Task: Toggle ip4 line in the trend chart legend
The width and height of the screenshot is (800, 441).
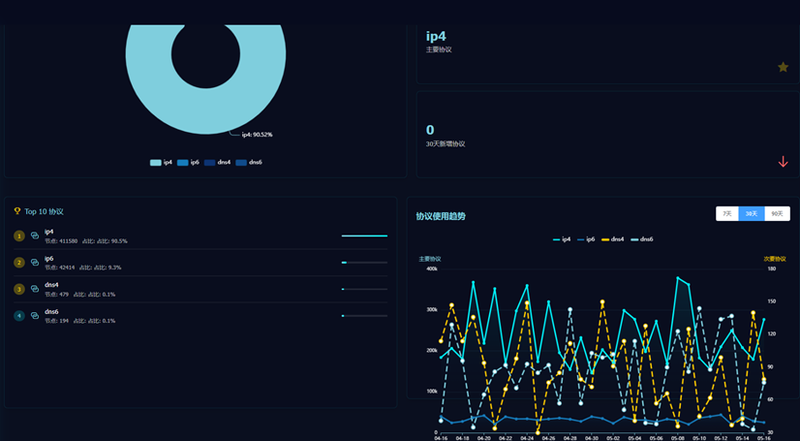Action: 562,239
